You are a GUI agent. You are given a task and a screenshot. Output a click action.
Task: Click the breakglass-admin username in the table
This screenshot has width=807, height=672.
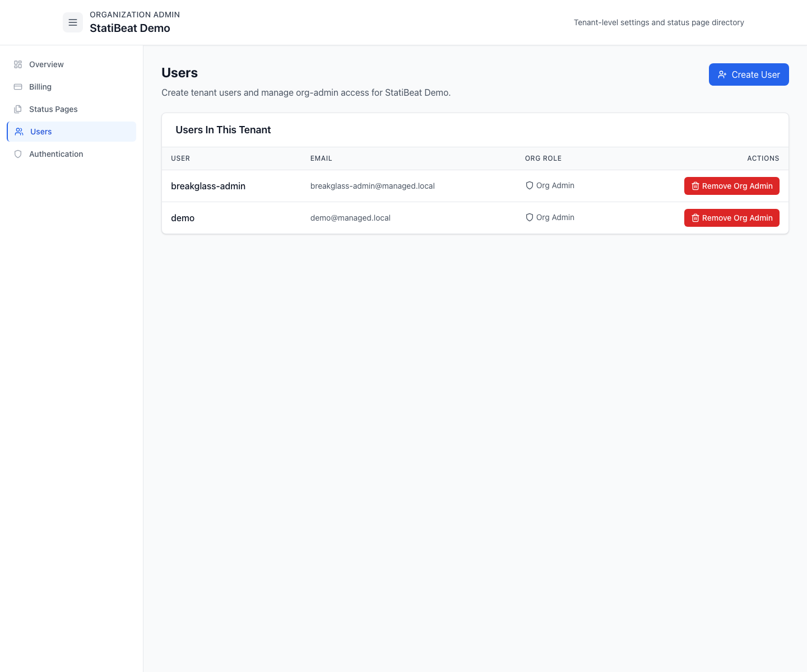click(208, 186)
